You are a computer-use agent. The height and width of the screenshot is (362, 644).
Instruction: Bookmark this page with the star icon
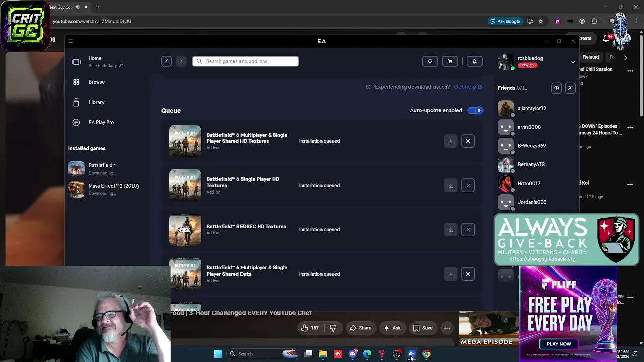point(541,21)
